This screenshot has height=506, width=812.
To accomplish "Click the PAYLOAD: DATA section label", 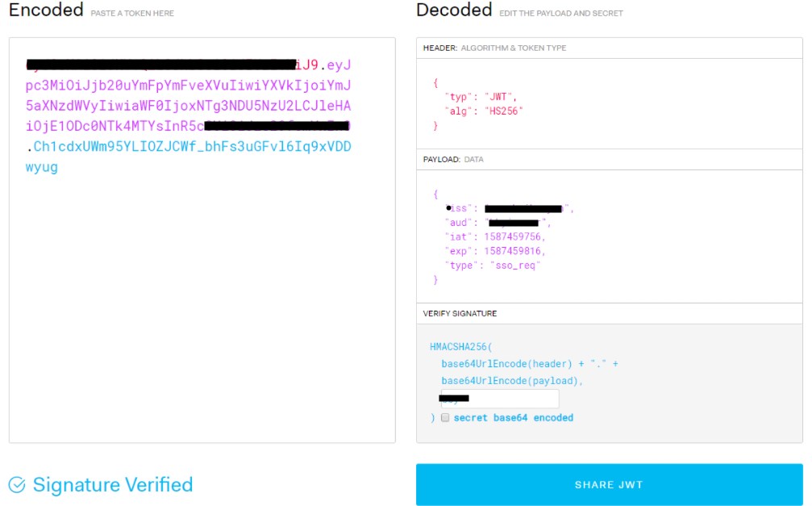I will (453, 160).
